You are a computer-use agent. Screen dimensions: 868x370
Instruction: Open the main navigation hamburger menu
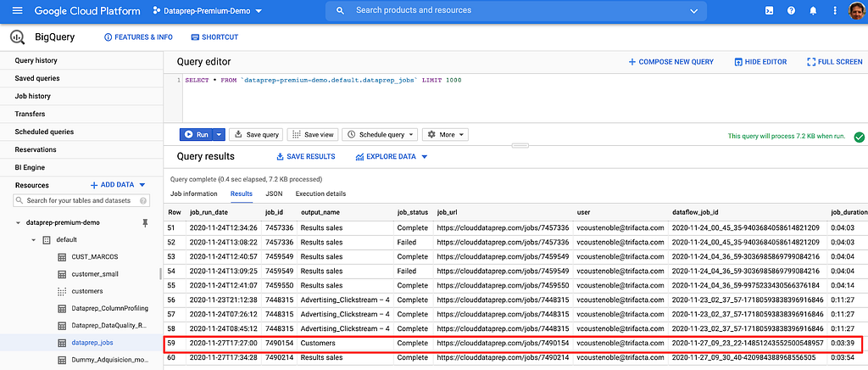click(x=17, y=10)
